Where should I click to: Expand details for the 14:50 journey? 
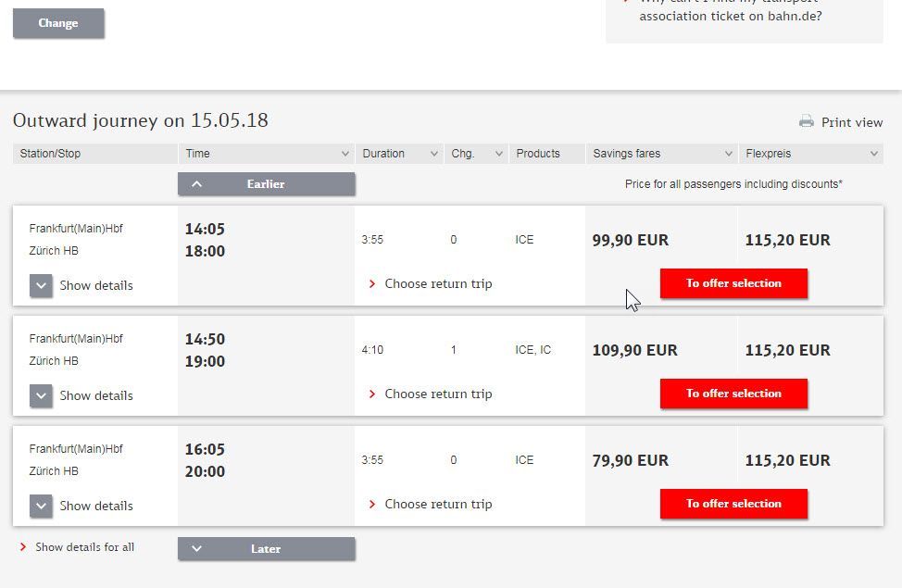click(41, 395)
